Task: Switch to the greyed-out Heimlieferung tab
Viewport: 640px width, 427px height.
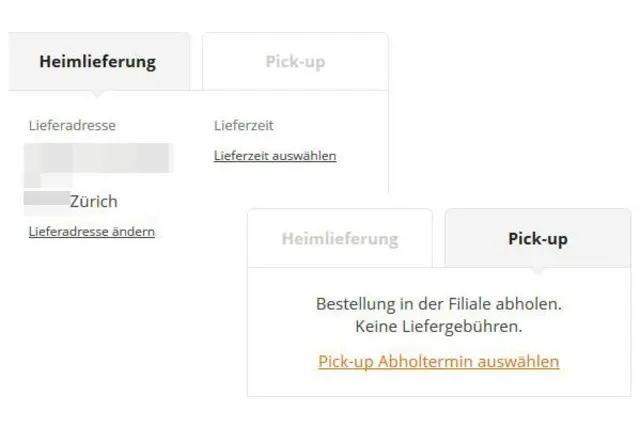Action: [339, 239]
